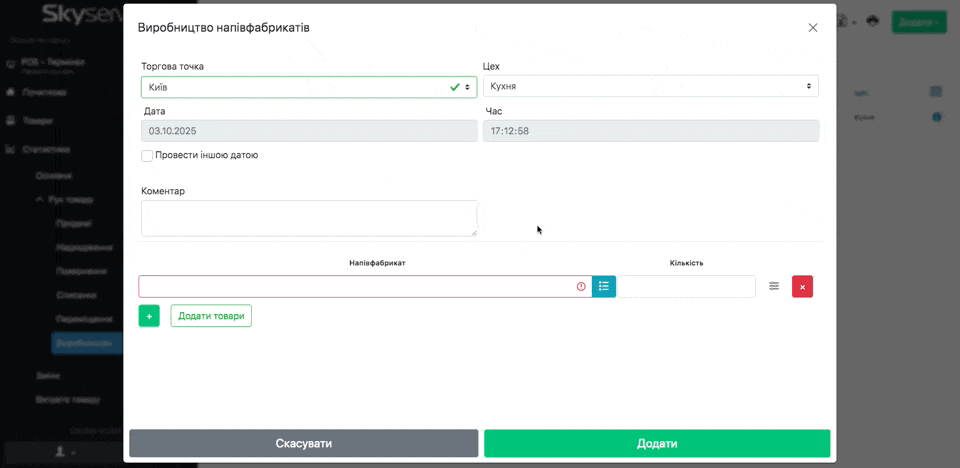Viewport: 960px width, 468px height.
Task: Click the red delete row button
Action: click(x=802, y=286)
